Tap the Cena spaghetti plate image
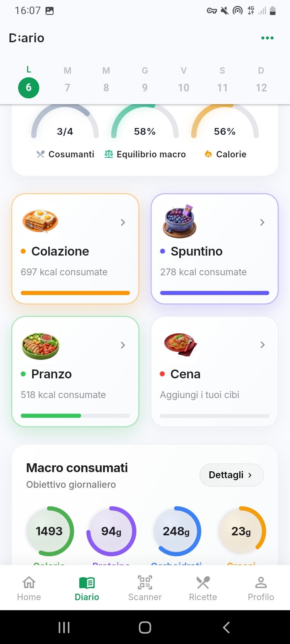 click(180, 345)
